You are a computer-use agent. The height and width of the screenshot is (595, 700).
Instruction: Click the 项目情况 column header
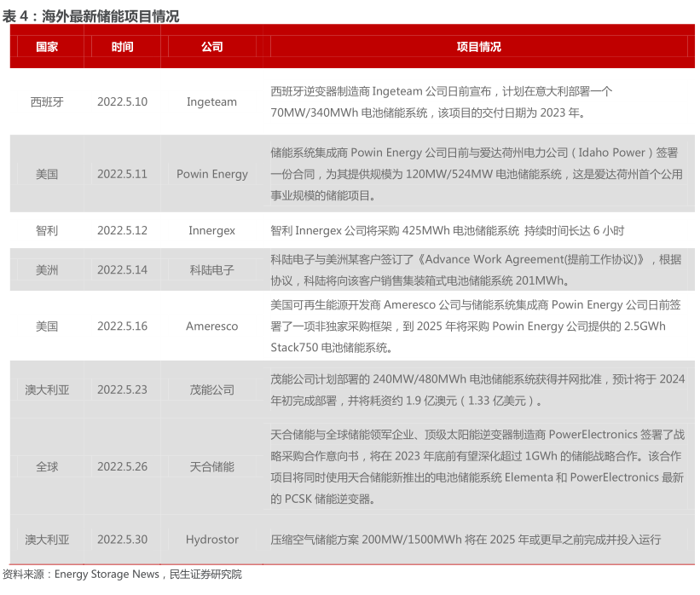pyautogui.click(x=477, y=47)
